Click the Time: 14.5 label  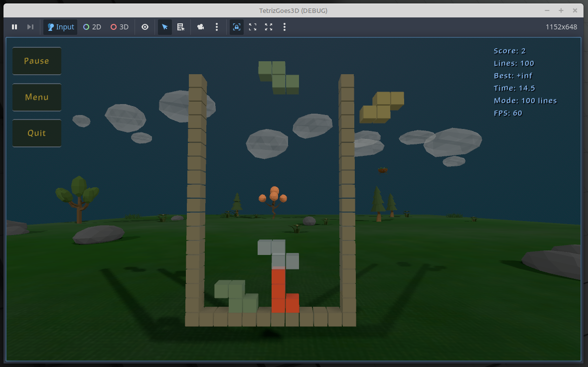tap(514, 88)
